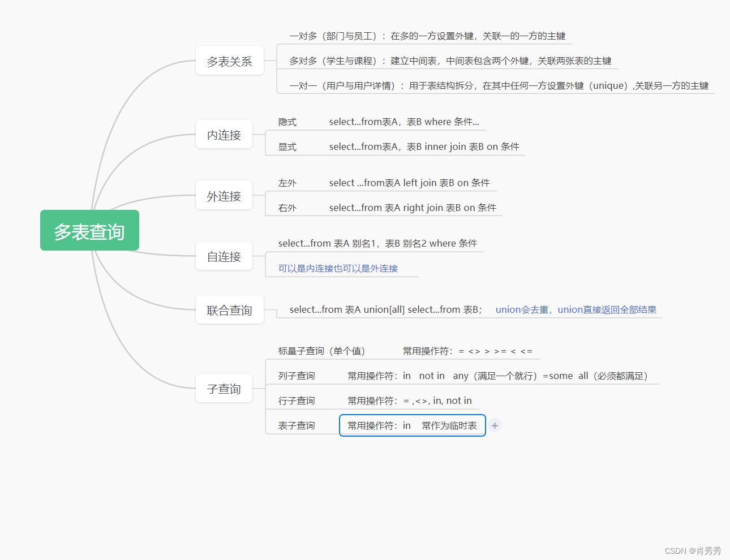Click the plus icon next to 表子查询 node
This screenshot has width=730, height=560.
[x=495, y=425]
